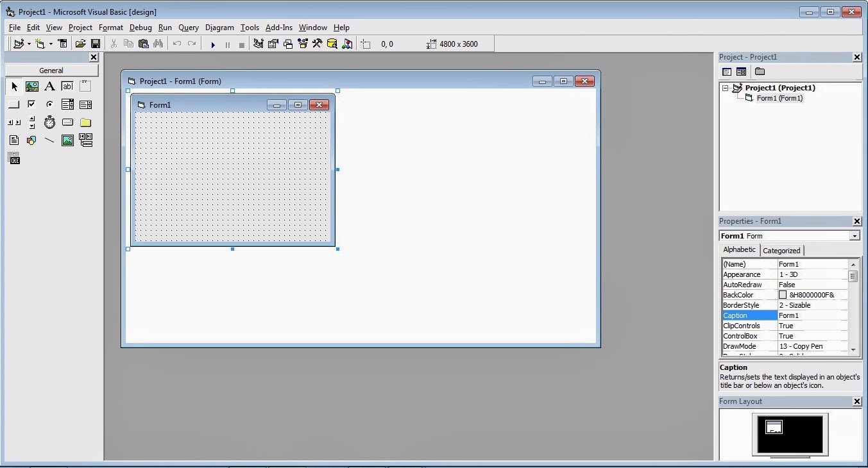This screenshot has width=868, height=468.
Task: Open the Object Browser from toolbar
Action: click(x=302, y=44)
